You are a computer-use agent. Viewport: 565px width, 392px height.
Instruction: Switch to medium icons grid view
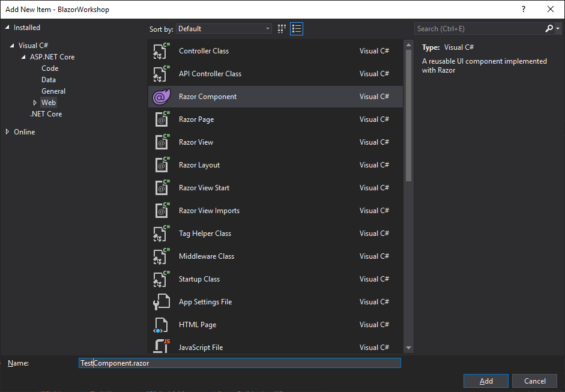(282, 29)
